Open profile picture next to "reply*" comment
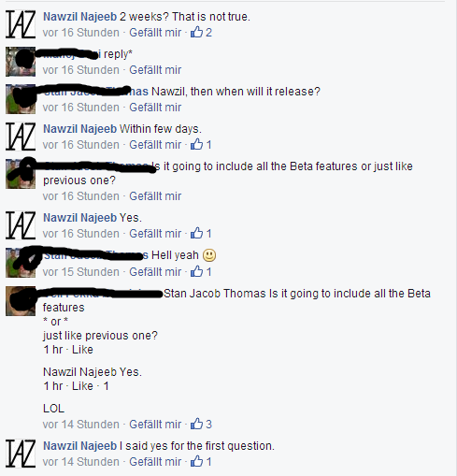 click(21, 62)
